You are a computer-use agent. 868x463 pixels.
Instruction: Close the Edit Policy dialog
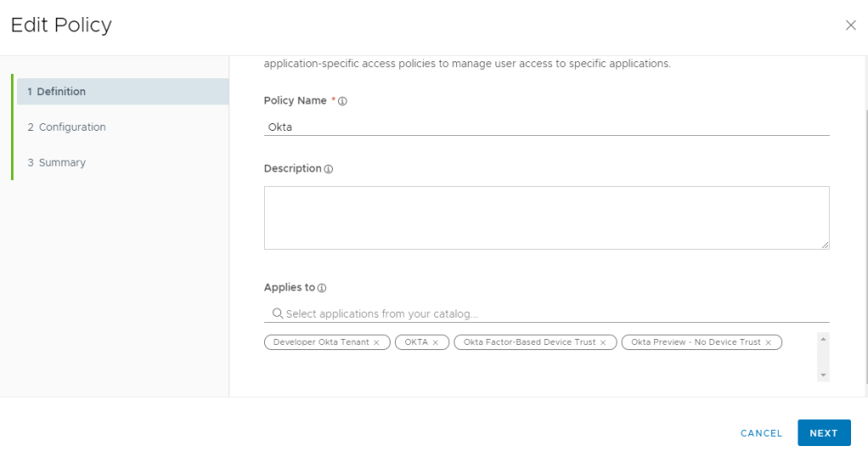[850, 25]
